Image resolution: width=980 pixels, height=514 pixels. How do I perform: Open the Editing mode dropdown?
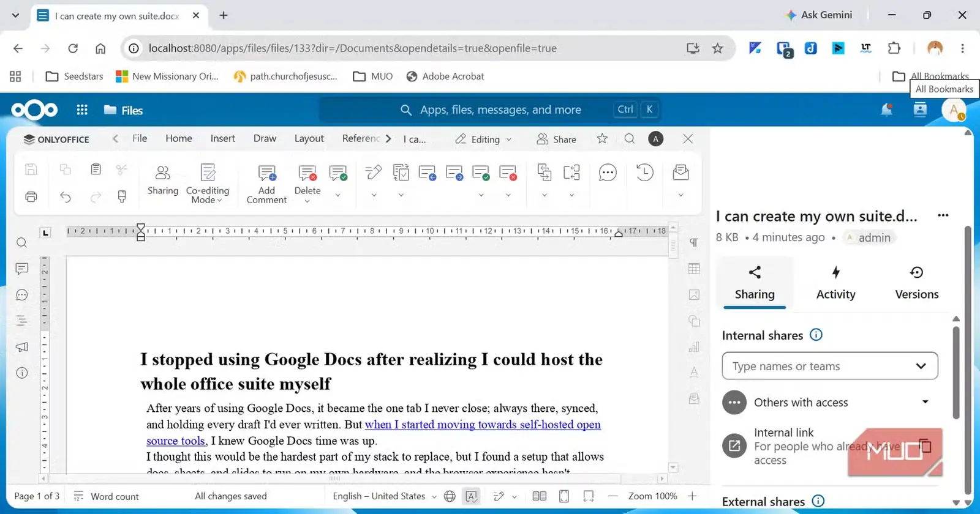pyautogui.click(x=483, y=140)
